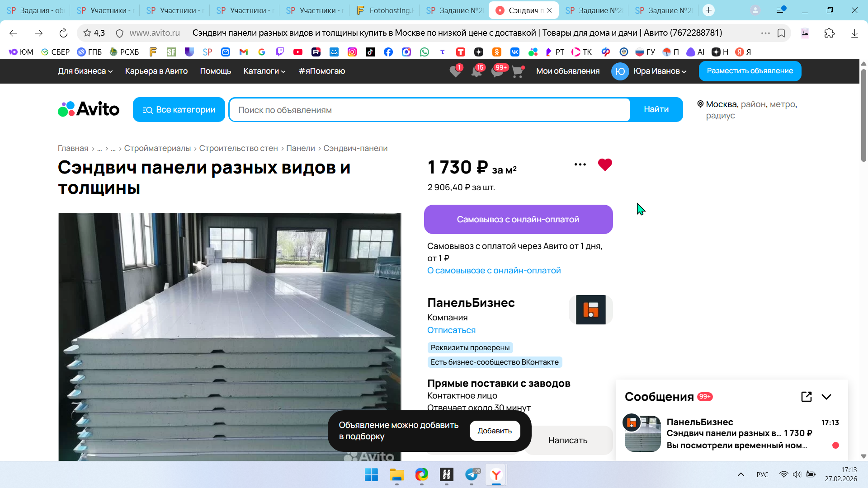Click the Поиск по объявлениям search field
868x488 pixels.
(429, 110)
